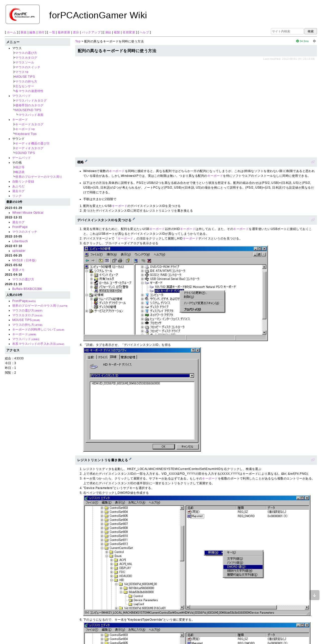Open キーボードカタログ in the sidebar

pyautogui.click(x=29, y=124)
